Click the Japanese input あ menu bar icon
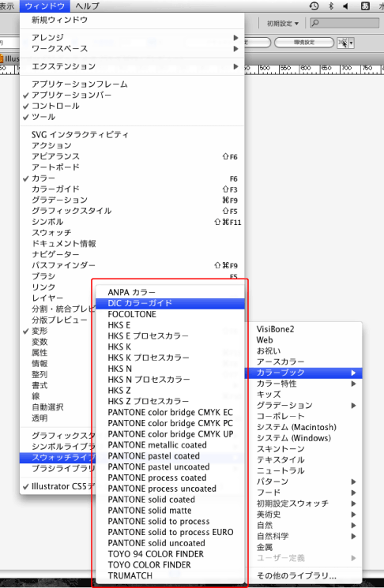The image size is (384, 588). (365, 6)
